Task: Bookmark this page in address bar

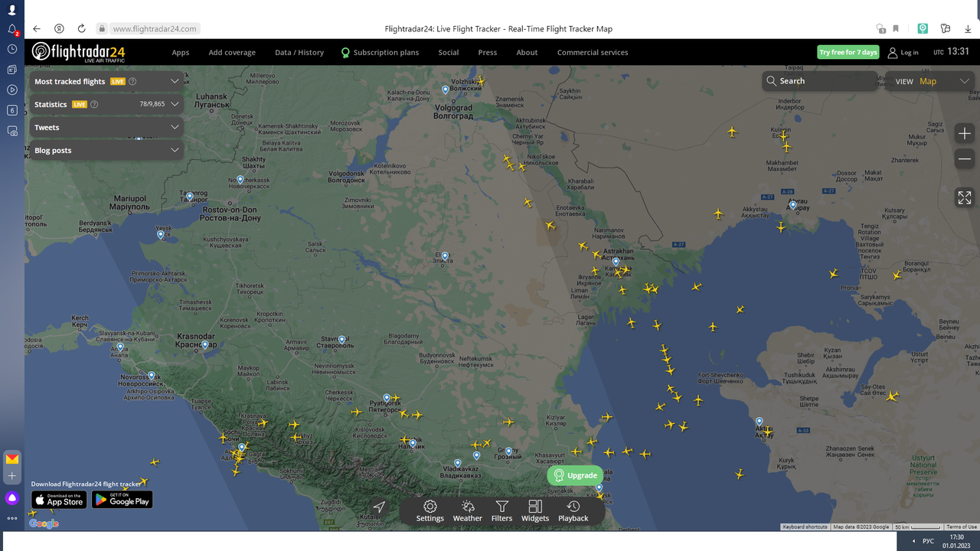Action: coord(896,29)
